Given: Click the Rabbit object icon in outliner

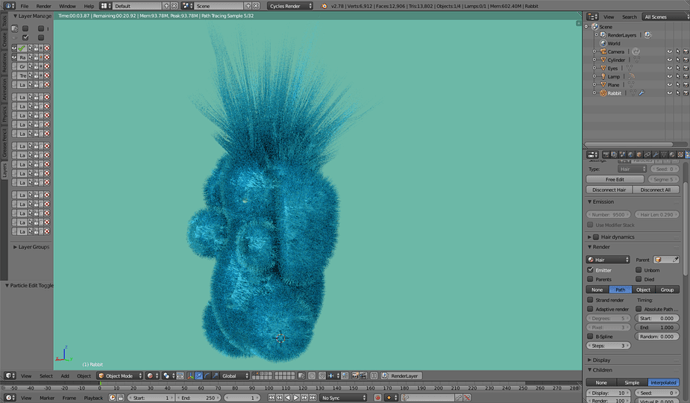Looking at the screenshot, I should [603, 93].
